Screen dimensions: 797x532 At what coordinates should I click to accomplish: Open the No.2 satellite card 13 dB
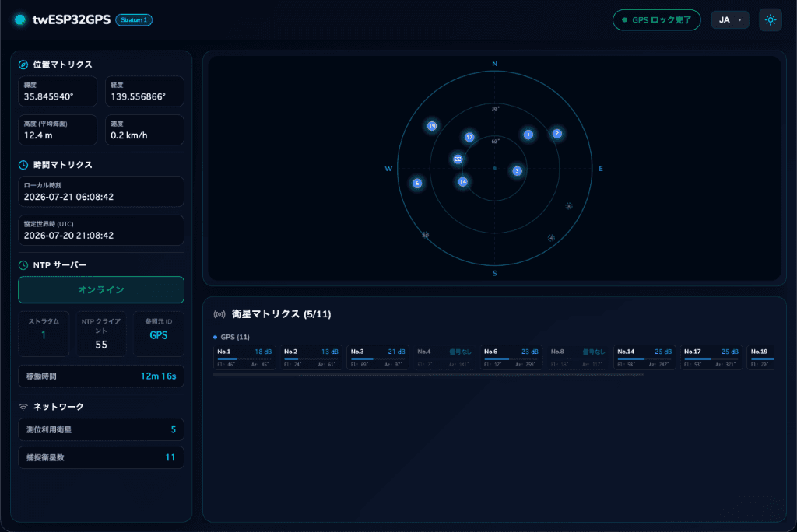311,358
